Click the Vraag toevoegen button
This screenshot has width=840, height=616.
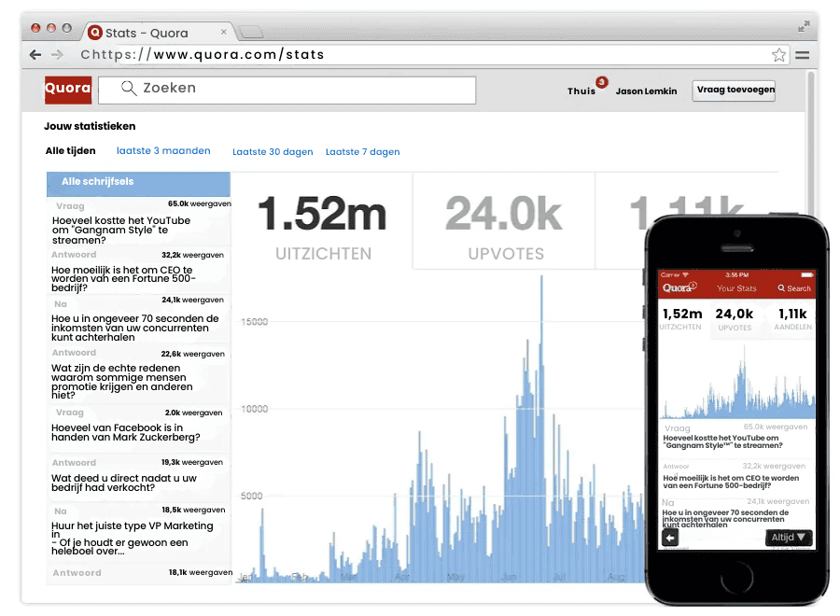pos(734,91)
